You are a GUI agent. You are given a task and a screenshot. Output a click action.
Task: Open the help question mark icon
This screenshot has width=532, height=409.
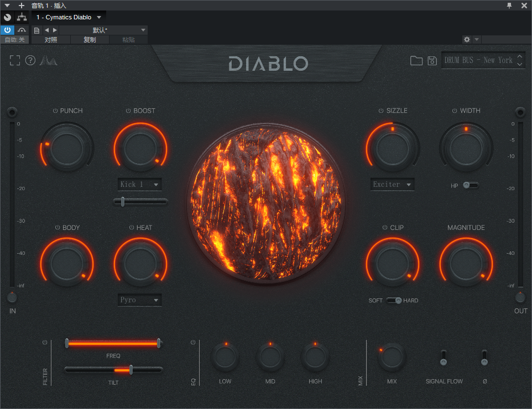[x=30, y=60]
